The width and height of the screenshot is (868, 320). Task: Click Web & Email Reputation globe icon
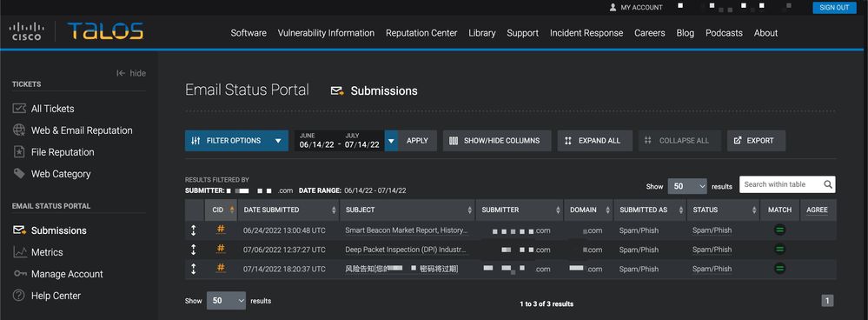pyautogui.click(x=19, y=130)
